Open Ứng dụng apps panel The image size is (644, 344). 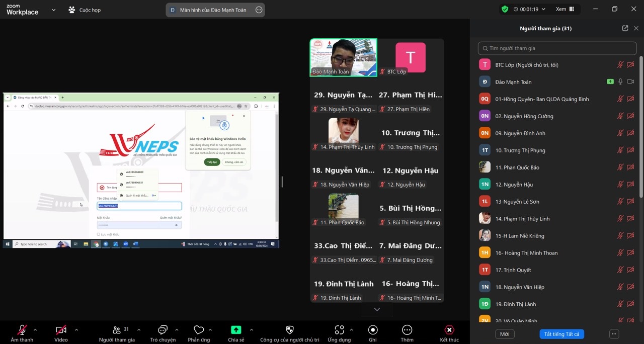pyautogui.click(x=339, y=330)
